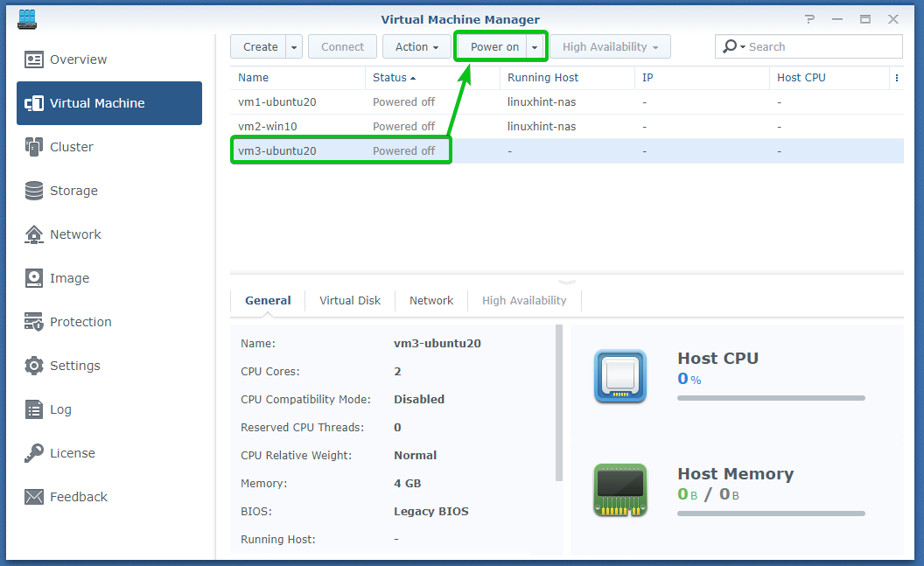
Task: Click the Search input field
Action: pos(821,47)
